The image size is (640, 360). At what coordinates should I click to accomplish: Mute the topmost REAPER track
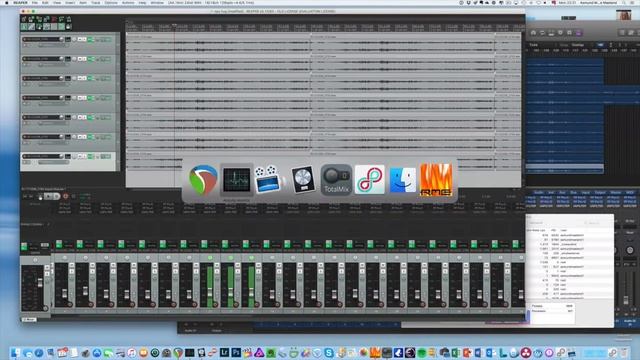click(x=80, y=39)
